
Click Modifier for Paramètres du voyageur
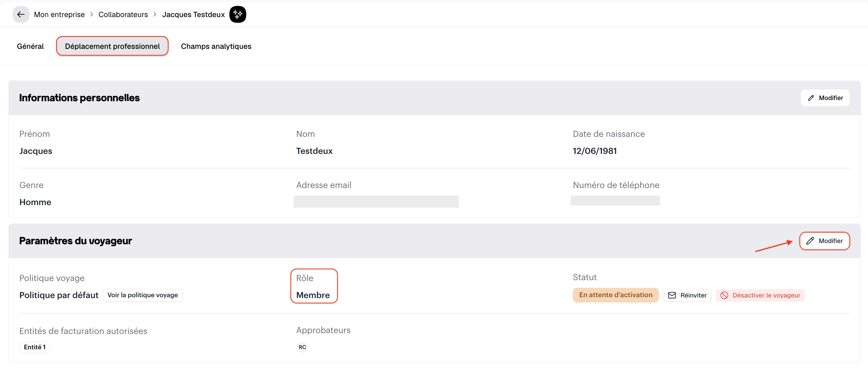[x=824, y=241]
